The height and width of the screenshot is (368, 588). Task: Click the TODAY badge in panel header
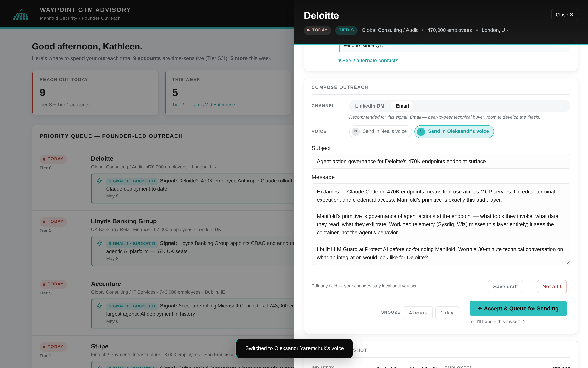(317, 30)
